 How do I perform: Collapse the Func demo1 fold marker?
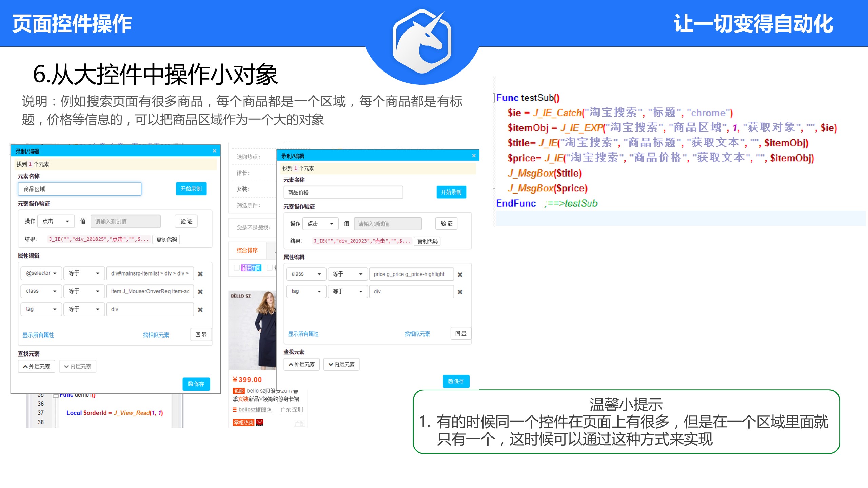tap(56, 395)
